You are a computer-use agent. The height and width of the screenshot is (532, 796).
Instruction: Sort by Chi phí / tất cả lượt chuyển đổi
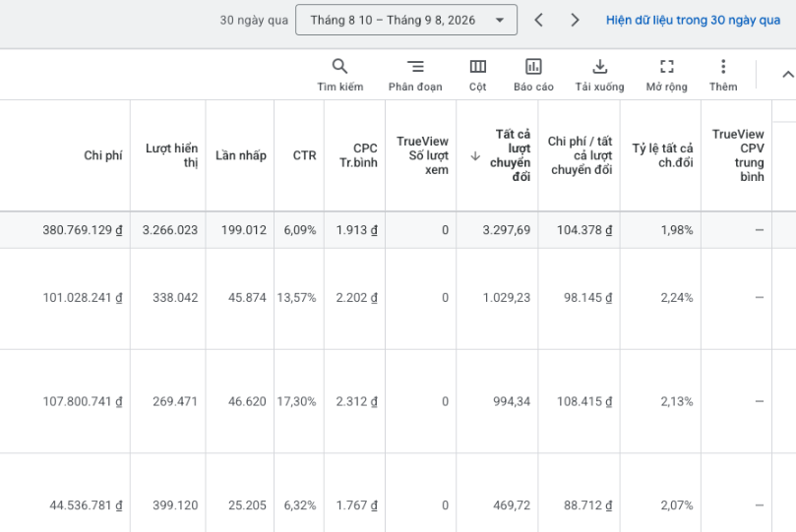coord(580,155)
